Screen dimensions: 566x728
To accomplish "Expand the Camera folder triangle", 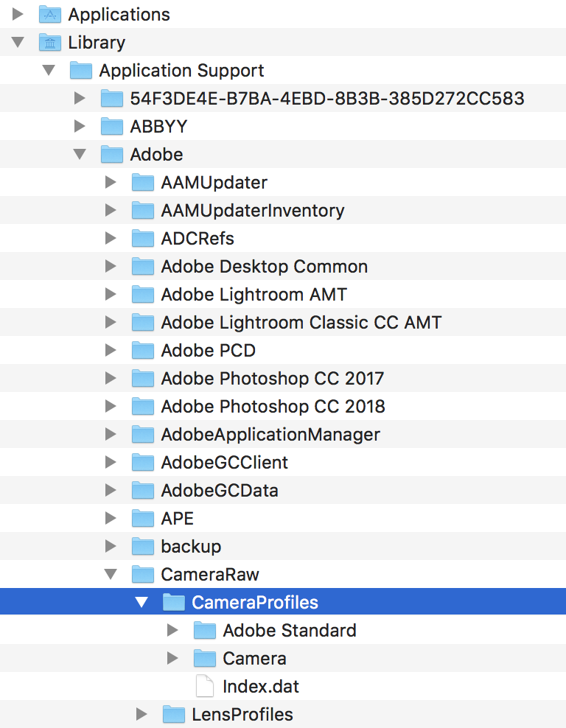I will coord(172,658).
